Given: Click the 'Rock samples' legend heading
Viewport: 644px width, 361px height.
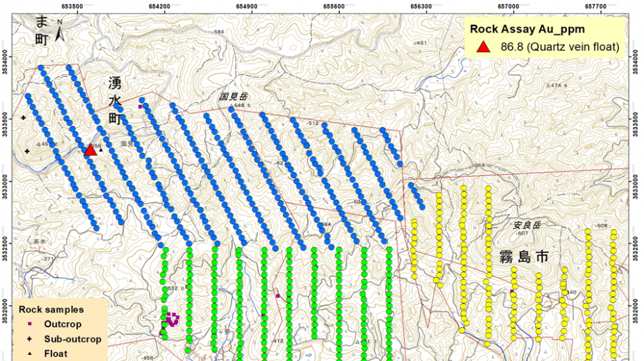Looking at the screenshot, I should pyautogui.click(x=52, y=310).
